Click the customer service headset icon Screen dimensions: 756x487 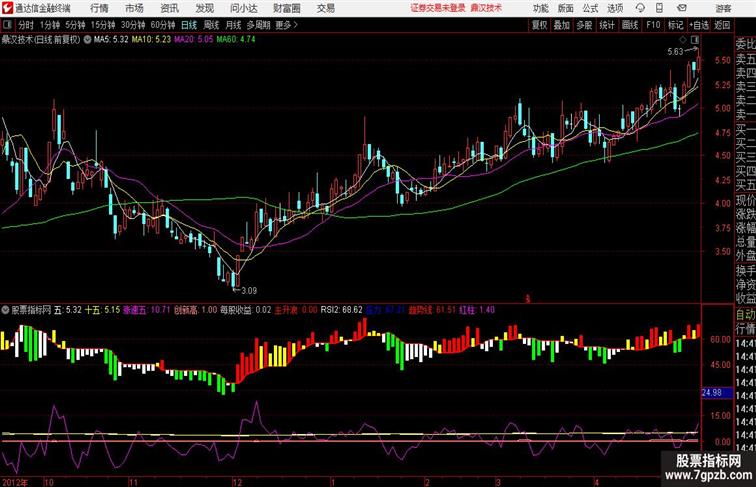[x=640, y=8]
